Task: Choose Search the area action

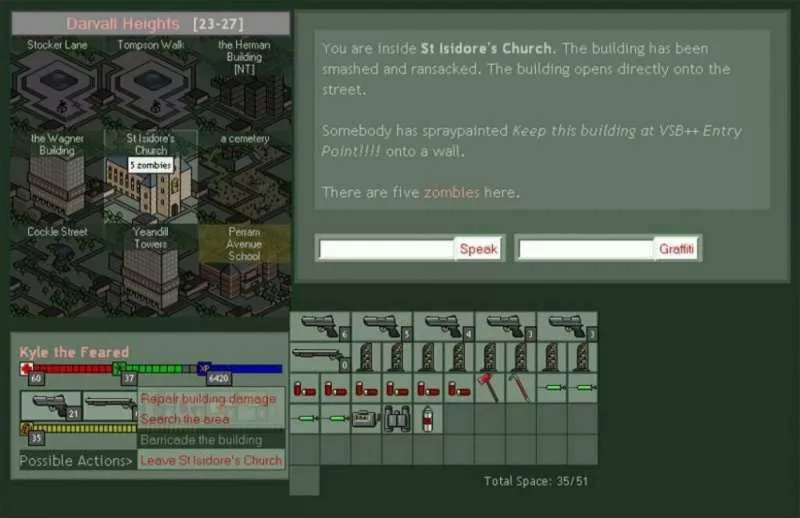Action: pos(185,419)
